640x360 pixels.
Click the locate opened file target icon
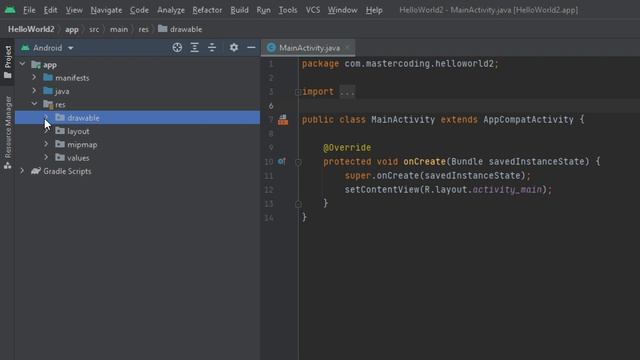[177, 48]
